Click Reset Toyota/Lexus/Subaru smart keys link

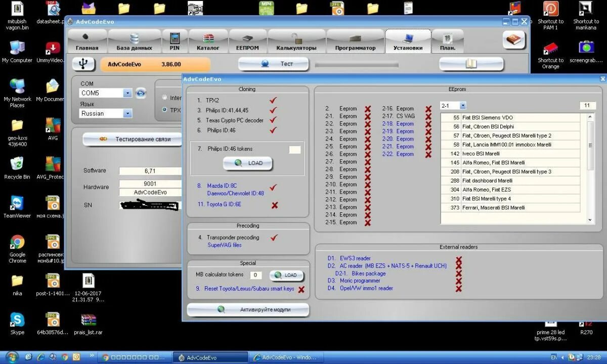249,289
